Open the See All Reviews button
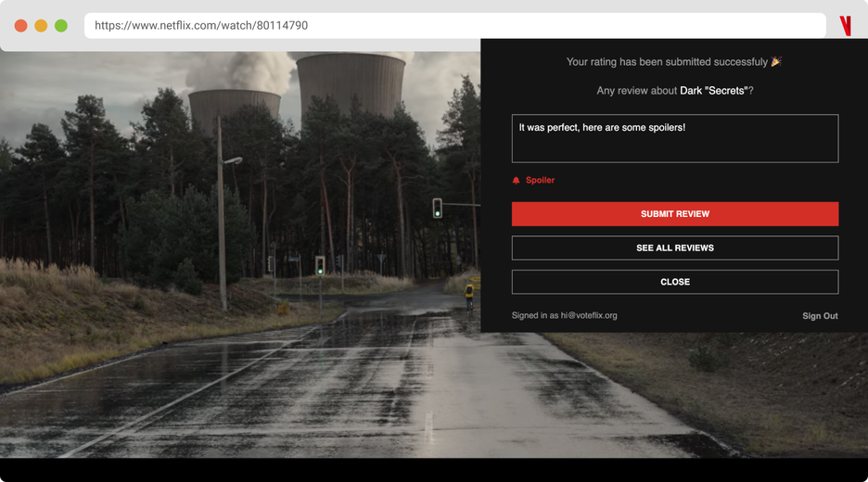The image size is (868, 482). pos(675,247)
